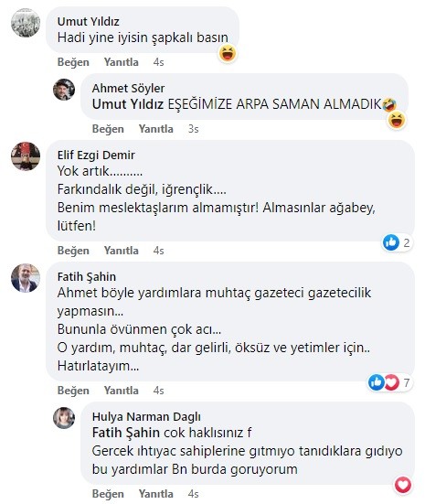This screenshot has width=446, height=504.
Task: Open Hulya Narman Daglı's profile avatar
Action: pyautogui.click(x=64, y=418)
